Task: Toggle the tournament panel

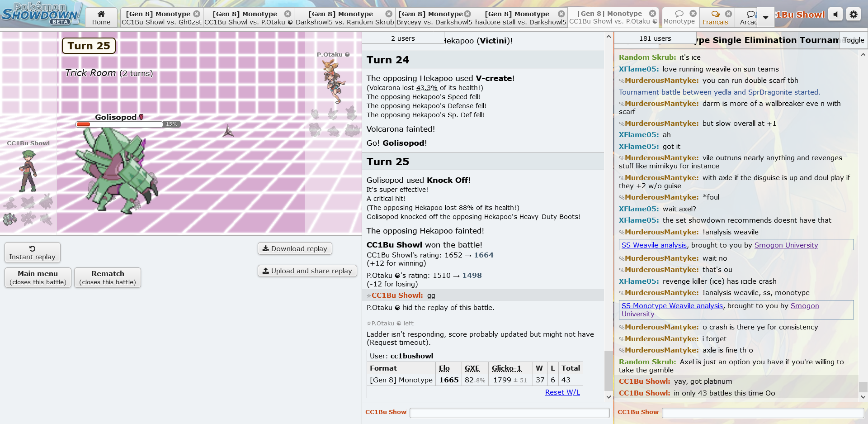Action: [854, 40]
